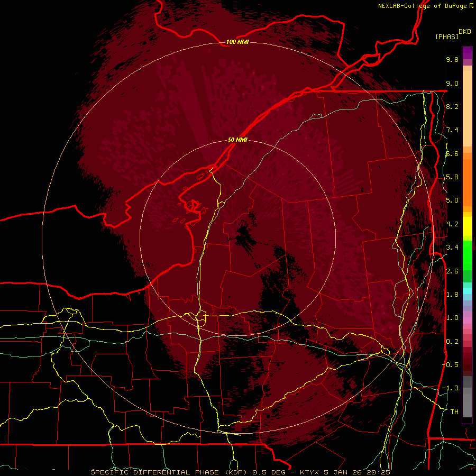Screen dimensions: 476x476
Task: Click the -0.5 scale value
Action: point(450,365)
